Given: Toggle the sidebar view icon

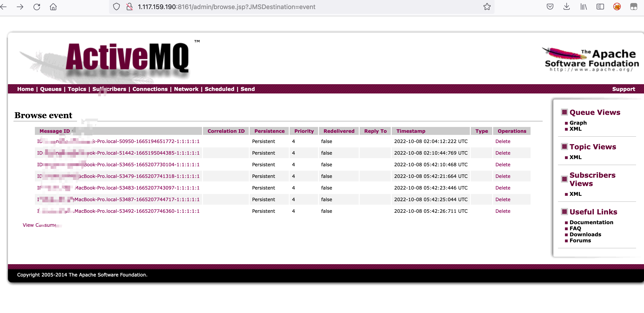Looking at the screenshot, I should [x=600, y=7].
